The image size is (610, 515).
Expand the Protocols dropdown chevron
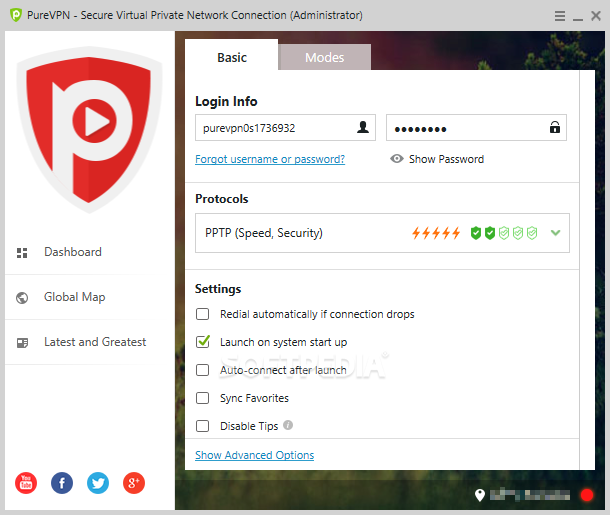click(556, 233)
